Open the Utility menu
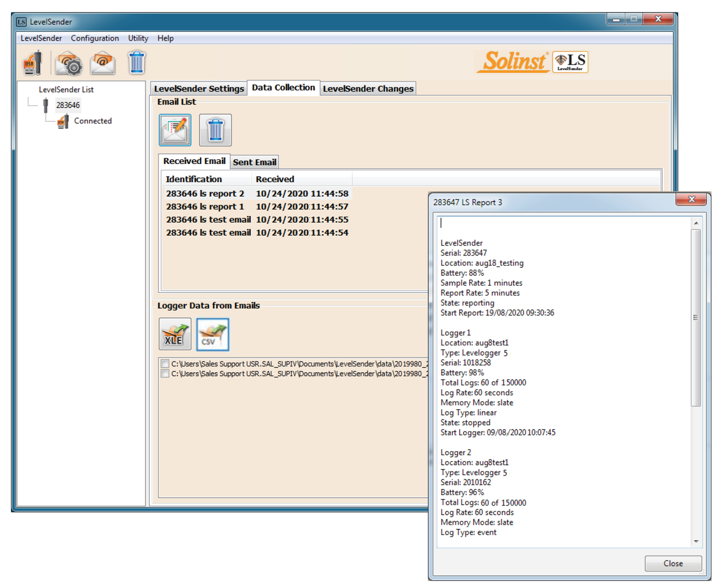Viewport: 720px width, 588px height. 138,38
